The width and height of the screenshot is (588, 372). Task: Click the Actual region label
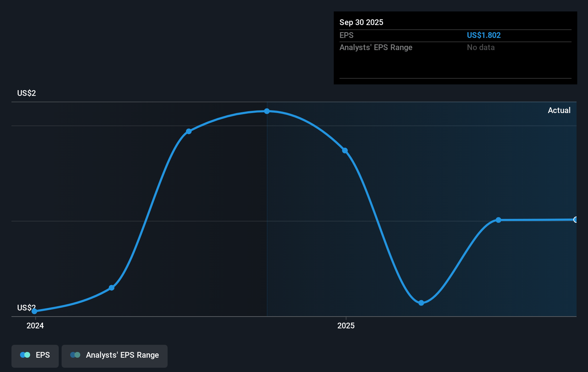tap(559, 110)
